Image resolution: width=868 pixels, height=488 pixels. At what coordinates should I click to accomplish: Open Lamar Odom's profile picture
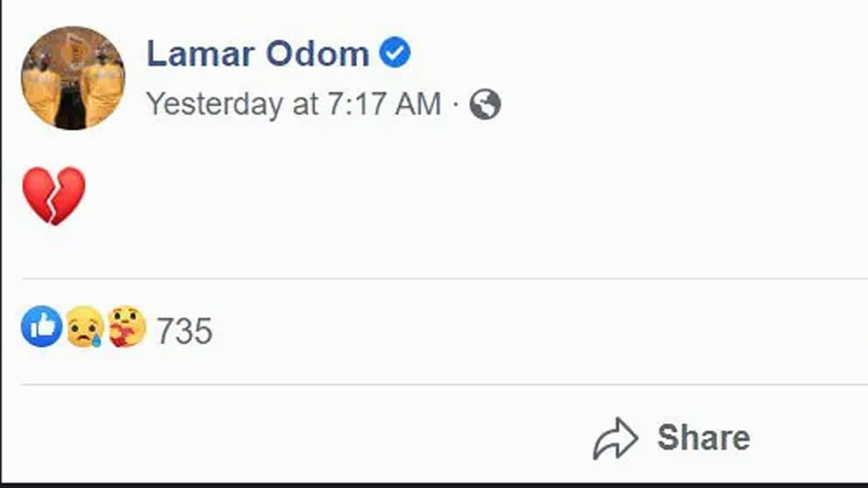point(73,77)
